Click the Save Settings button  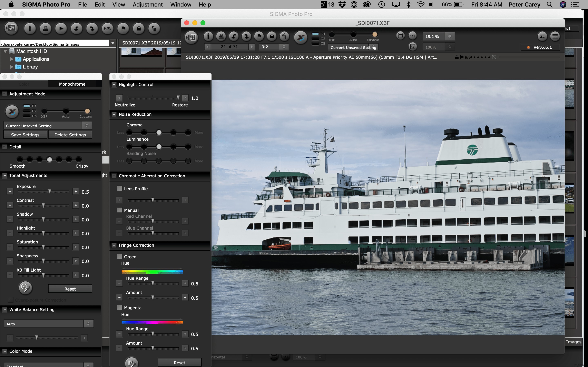click(x=25, y=135)
